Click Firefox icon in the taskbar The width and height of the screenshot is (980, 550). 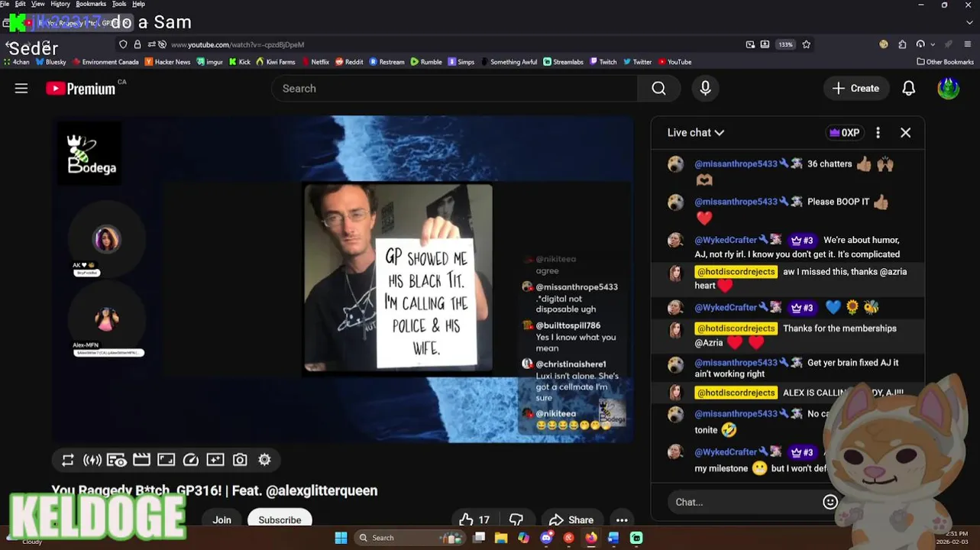(591, 538)
